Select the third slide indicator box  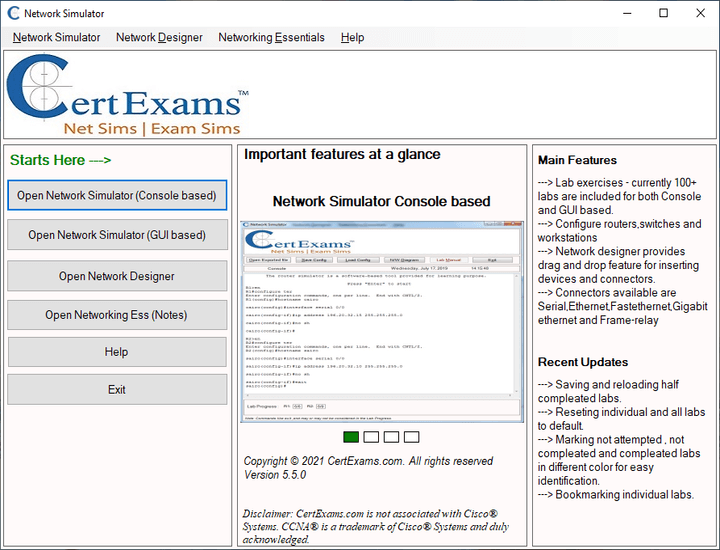[391, 437]
